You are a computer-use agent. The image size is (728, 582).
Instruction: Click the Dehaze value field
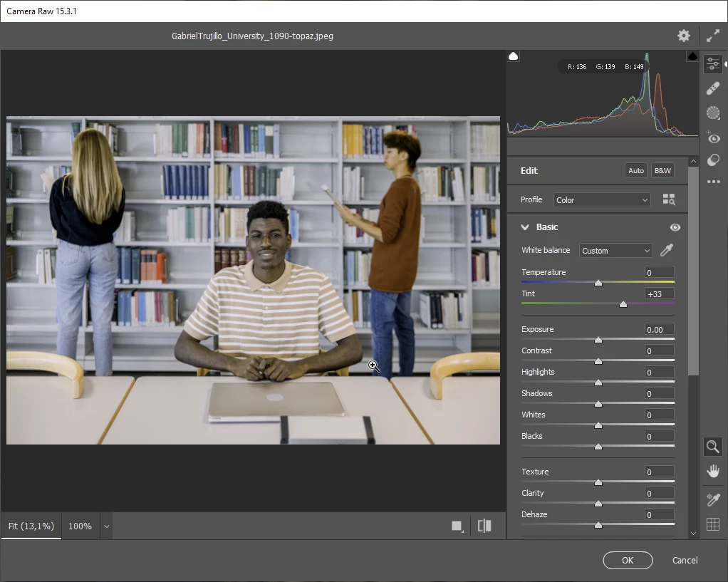tap(659, 514)
